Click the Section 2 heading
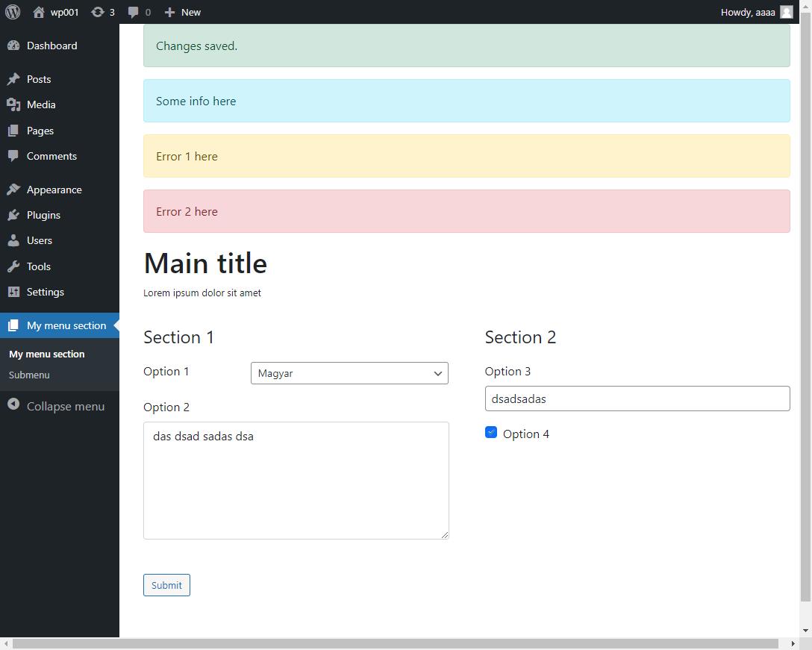 click(520, 337)
